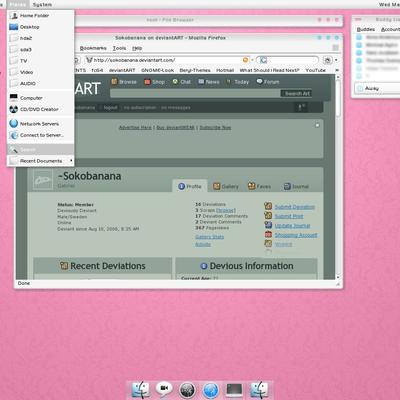Image resolution: width=400 pixels, height=400 pixels.
Task: Click the deviantART search text field
Action: point(195,94)
